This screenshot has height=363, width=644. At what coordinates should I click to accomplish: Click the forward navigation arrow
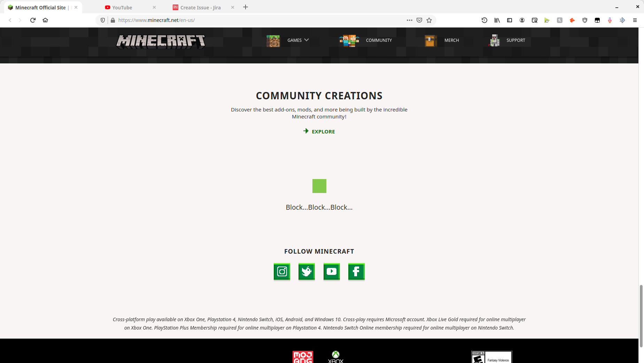coord(20,20)
